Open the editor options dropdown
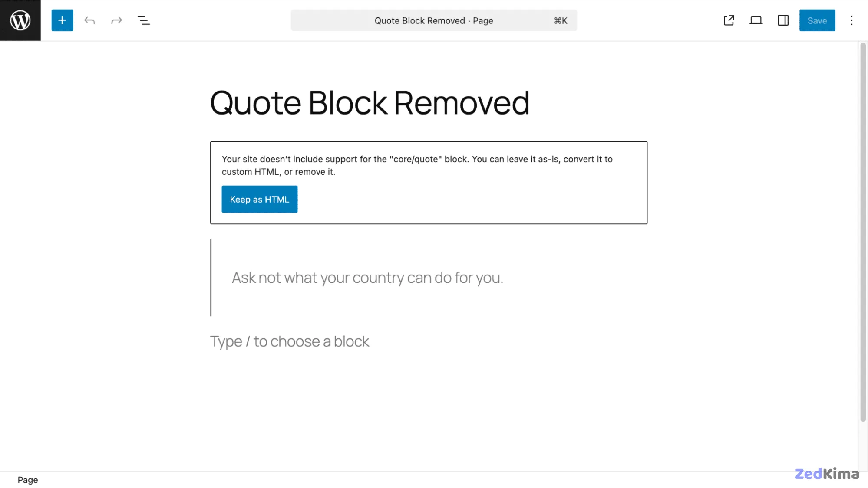Image resolution: width=868 pixels, height=488 pixels. 851,20
